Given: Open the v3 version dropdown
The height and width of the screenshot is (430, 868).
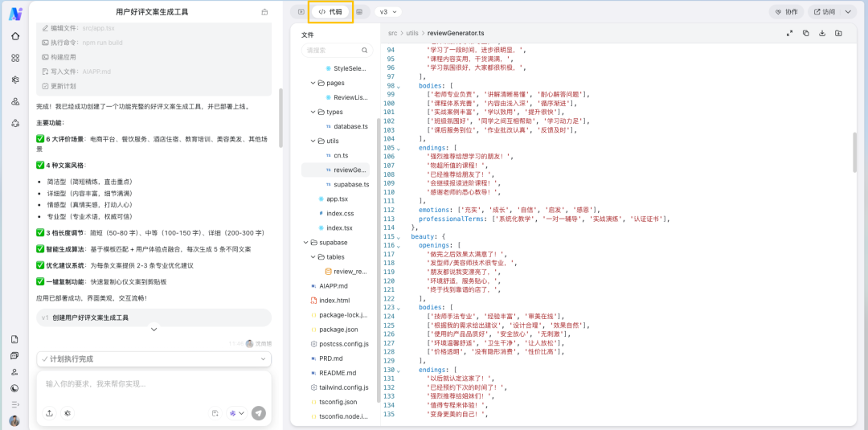Looking at the screenshot, I should tap(388, 12).
